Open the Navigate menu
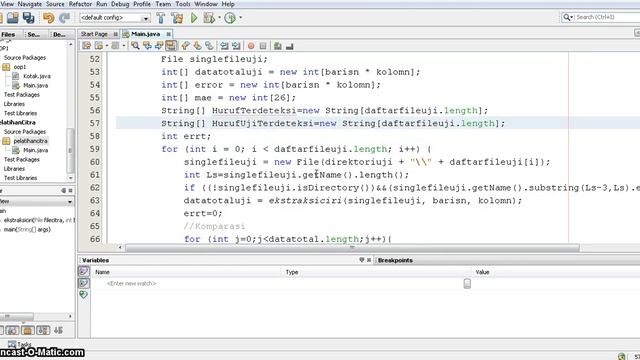640x360 pixels. (x=29, y=4)
